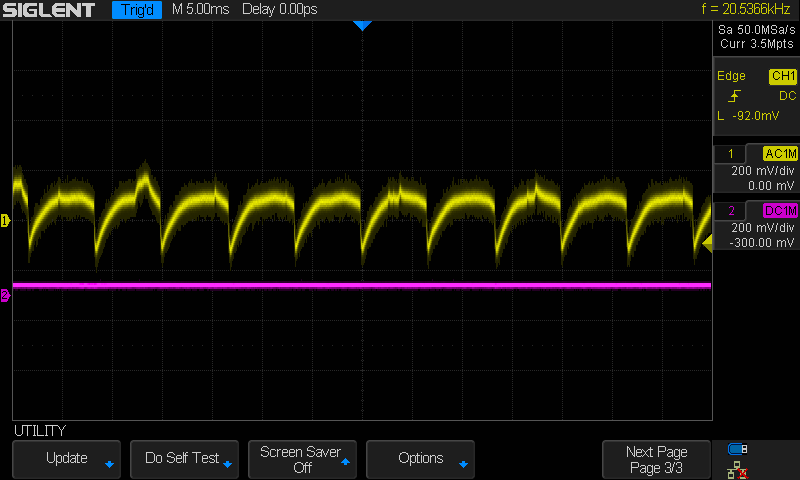This screenshot has width=800, height=480.
Task: Open the Options submenu
Action: 420,459
